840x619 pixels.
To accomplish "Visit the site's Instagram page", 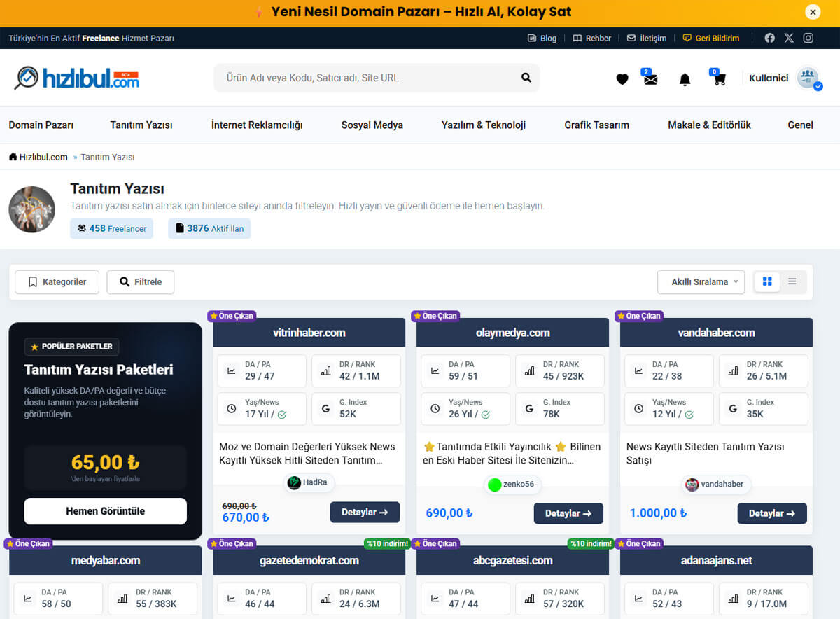I will pos(808,38).
